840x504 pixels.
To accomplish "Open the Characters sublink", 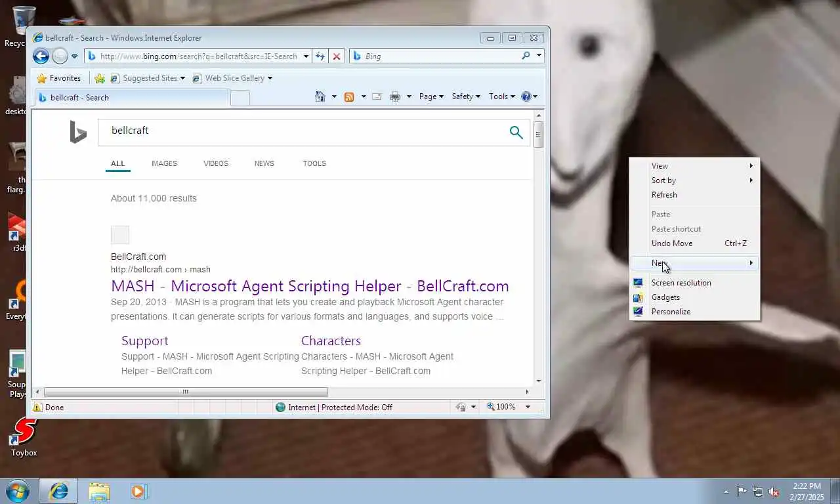I will 331,341.
